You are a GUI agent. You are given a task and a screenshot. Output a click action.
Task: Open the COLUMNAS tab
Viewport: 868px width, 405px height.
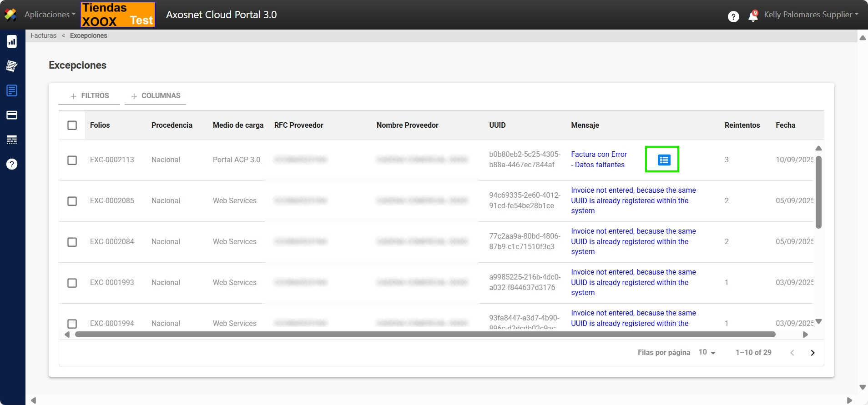[156, 96]
